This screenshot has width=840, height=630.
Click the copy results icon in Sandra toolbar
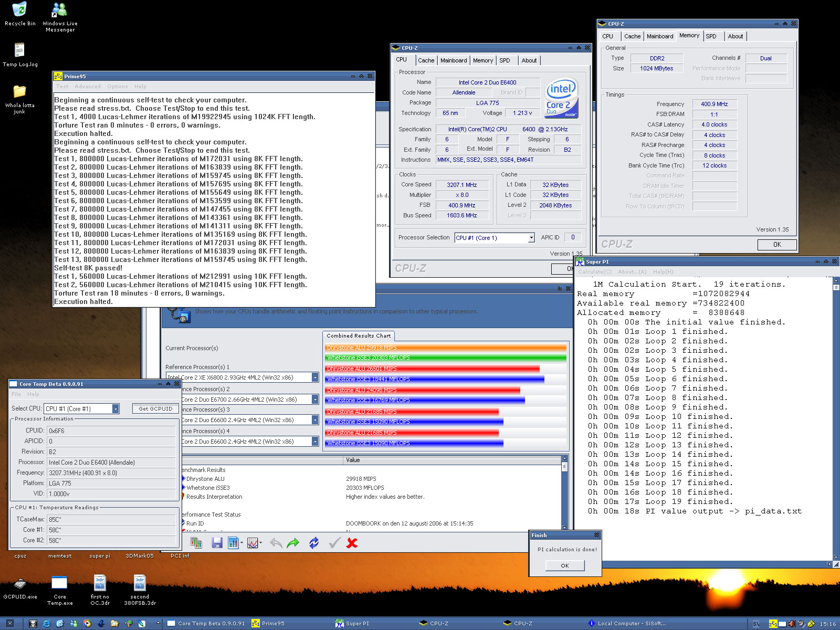(196, 543)
